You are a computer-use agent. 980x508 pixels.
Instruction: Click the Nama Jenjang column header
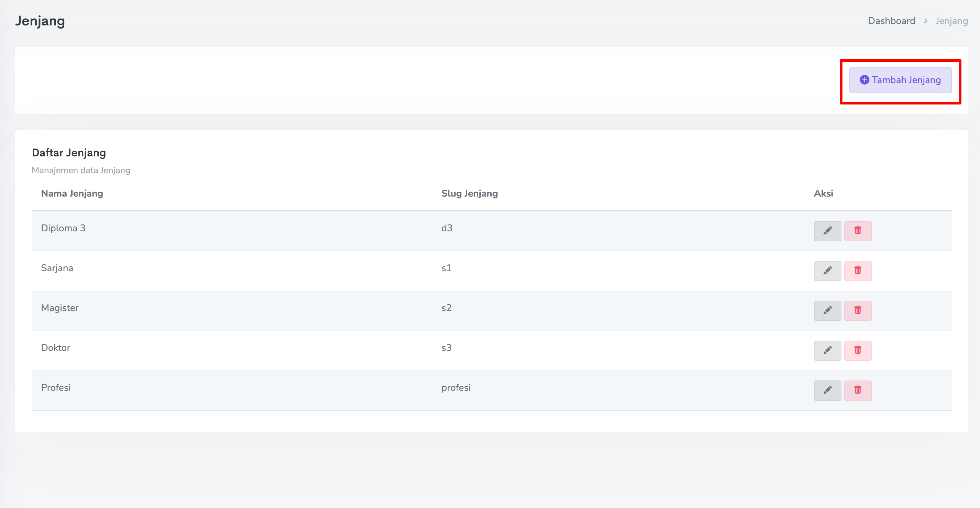pyautogui.click(x=72, y=193)
